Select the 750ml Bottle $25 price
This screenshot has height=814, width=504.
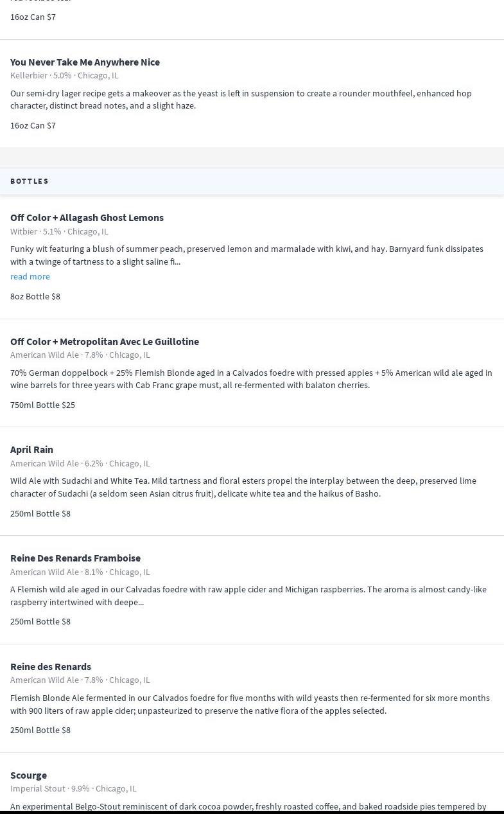[42, 405]
